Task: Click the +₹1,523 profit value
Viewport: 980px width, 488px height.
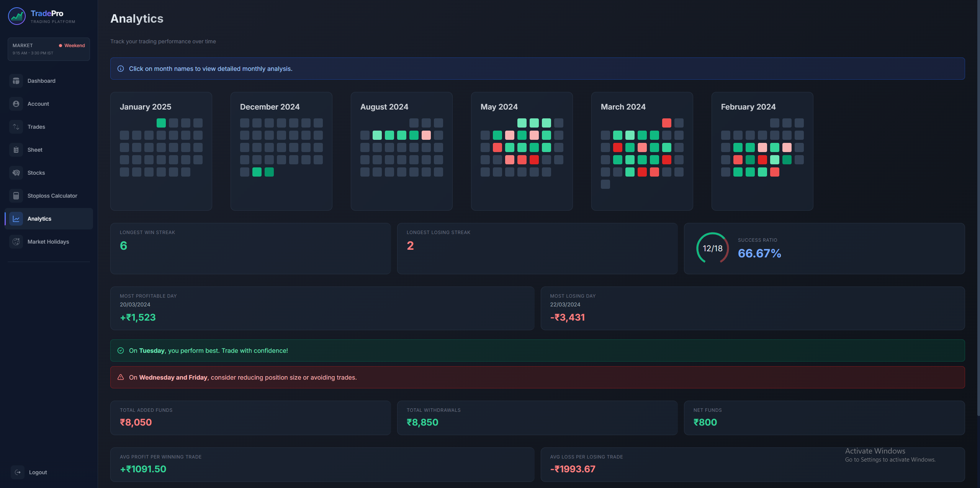Action: 138,317
